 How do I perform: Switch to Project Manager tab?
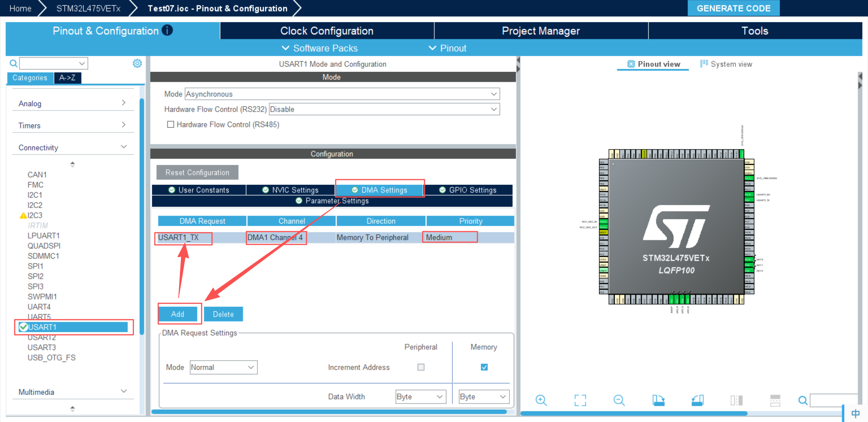[x=541, y=31]
